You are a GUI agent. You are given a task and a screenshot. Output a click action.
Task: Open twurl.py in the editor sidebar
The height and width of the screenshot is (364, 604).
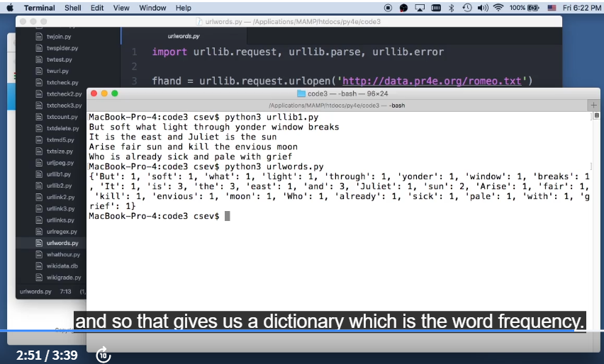(x=58, y=72)
